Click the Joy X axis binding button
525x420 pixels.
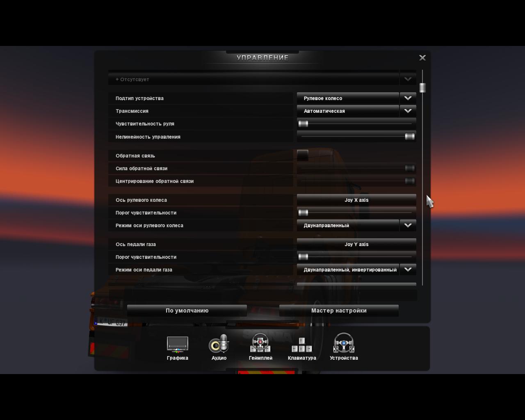click(x=356, y=200)
